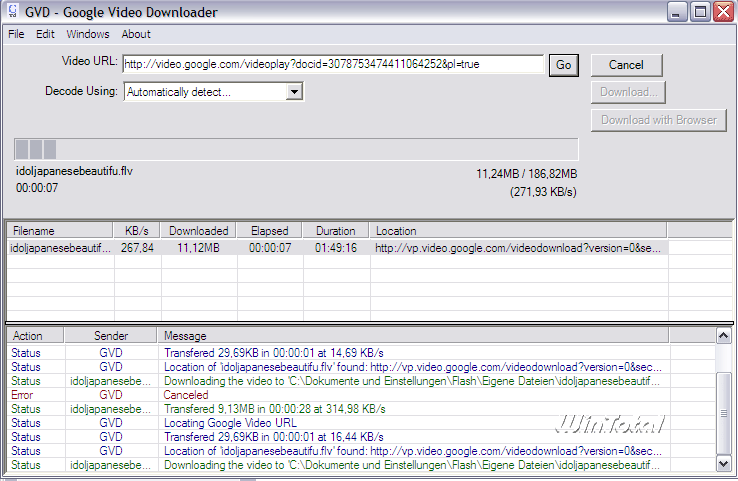This screenshot has height=481, width=738.
Task: Minimize the GVD window
Action: click(x=677, y=12)
